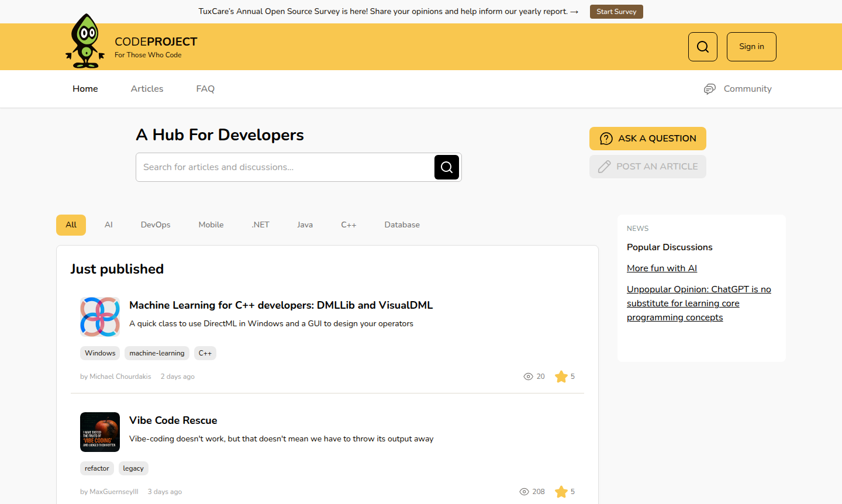The image size is (842, 504).
Task: Open the FAQ section
Action: (205, 88)
